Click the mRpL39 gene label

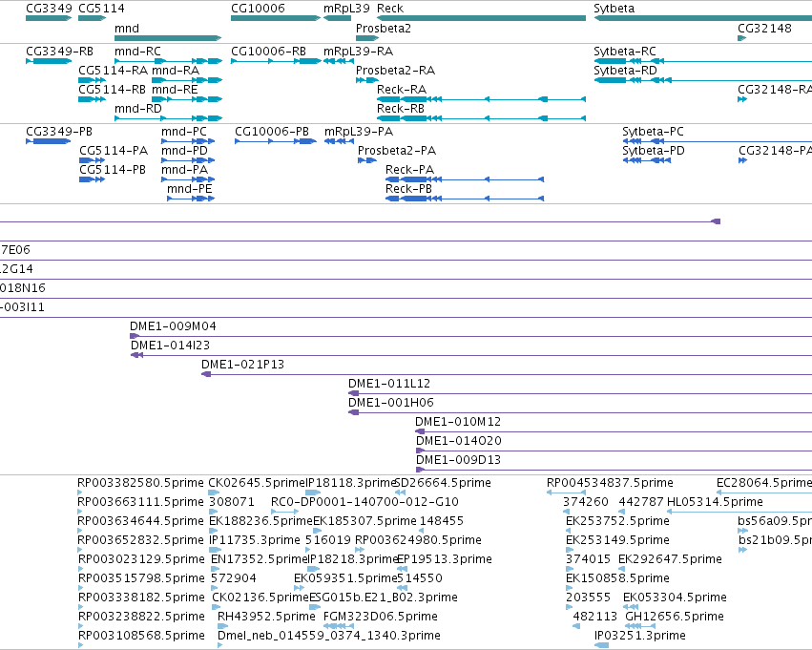pyautogui.click(x=346, y=9)
